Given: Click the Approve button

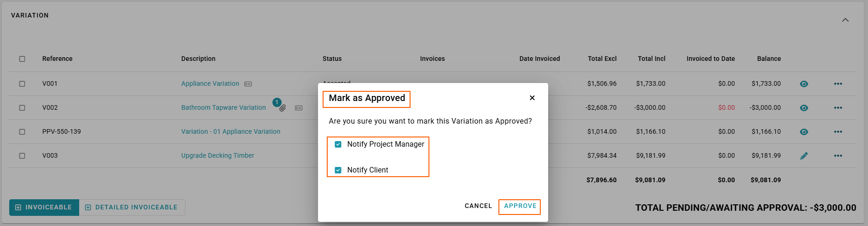Looking at the screenshot, I should coord(520,206).
